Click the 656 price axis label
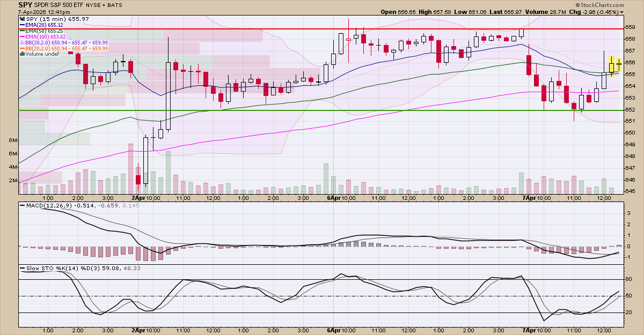This screenshot has width=644, height=335. tap(630, 62)
